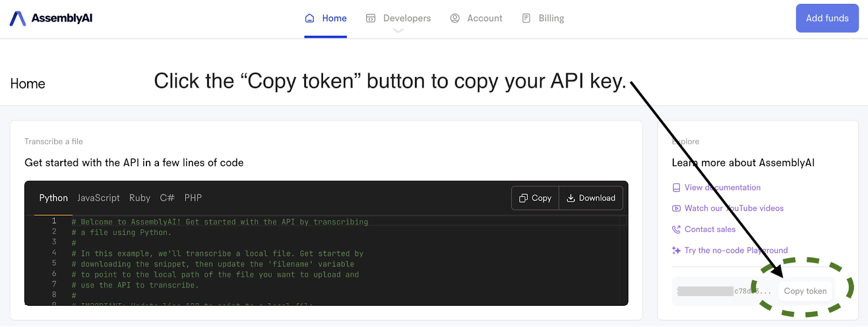Download the code snippet
Viewport: 868px width, 327px height.
coord(591,198)
